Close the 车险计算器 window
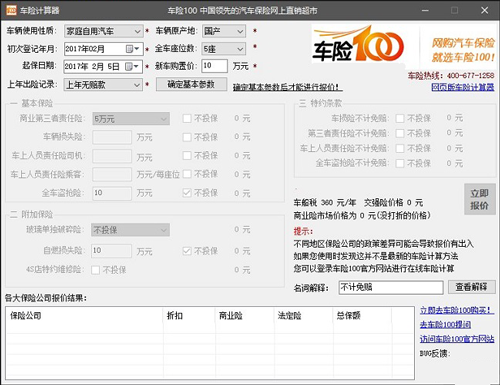The width and height of the screenshot is (500, 385). [x=485, y=10]
